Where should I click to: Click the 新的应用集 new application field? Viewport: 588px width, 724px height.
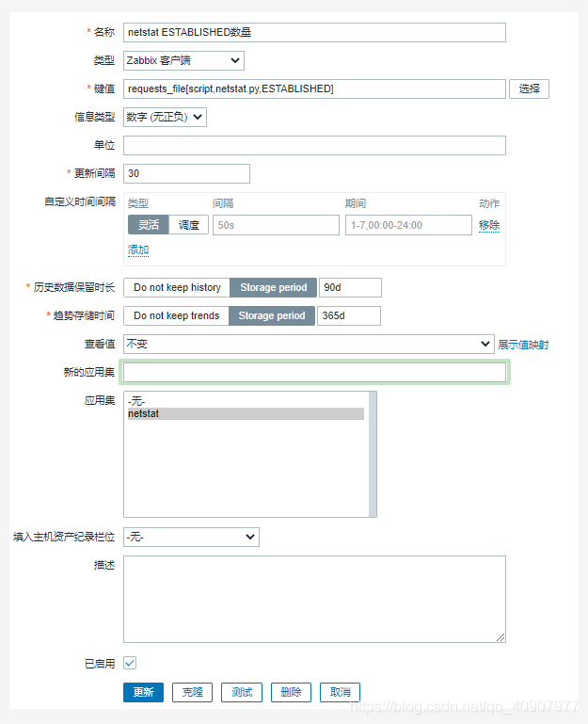pos(314,373)
